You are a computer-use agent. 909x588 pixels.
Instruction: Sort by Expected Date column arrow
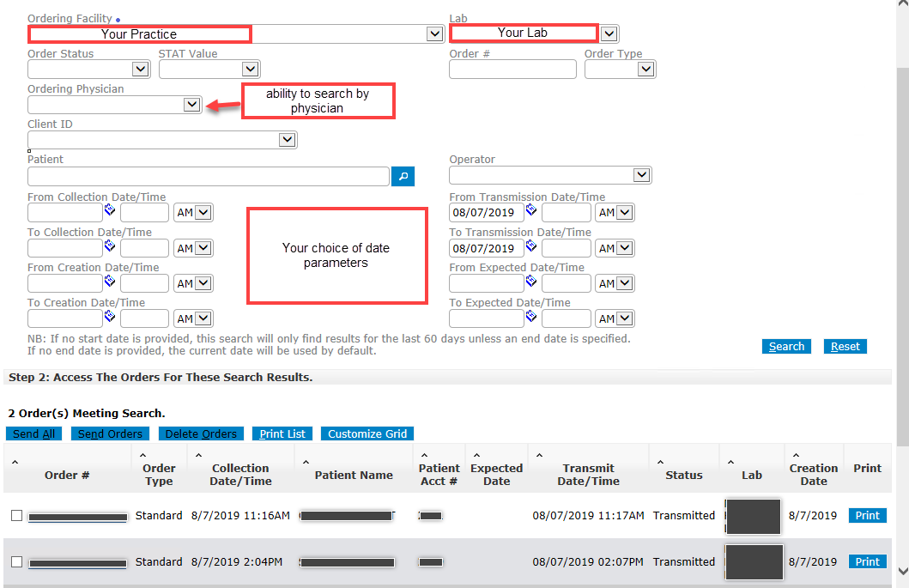(x=476, y=455)
